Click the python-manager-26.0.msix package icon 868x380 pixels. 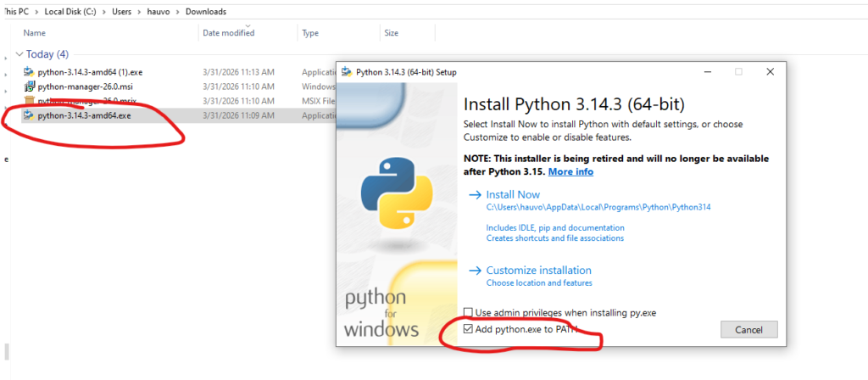(x=29, y=101)
